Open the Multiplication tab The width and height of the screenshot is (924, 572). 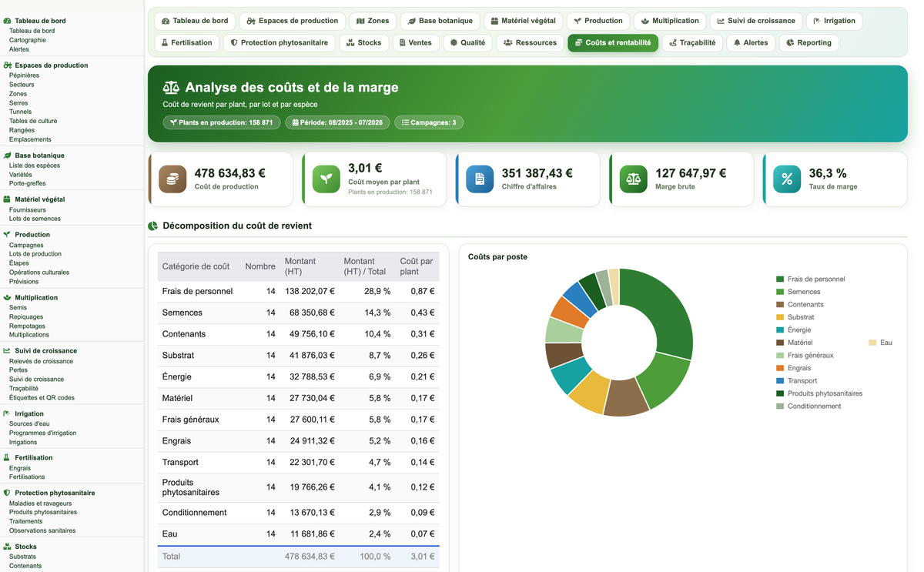[x=670, y=21]
